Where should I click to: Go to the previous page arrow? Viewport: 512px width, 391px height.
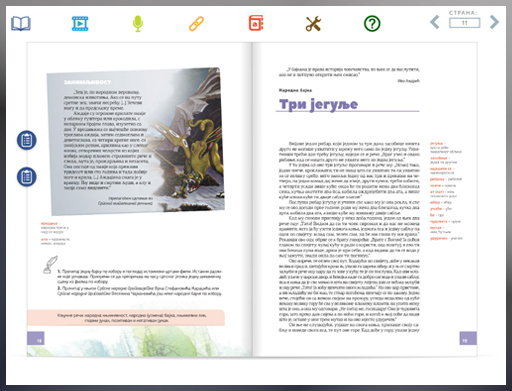click(435, 22)
